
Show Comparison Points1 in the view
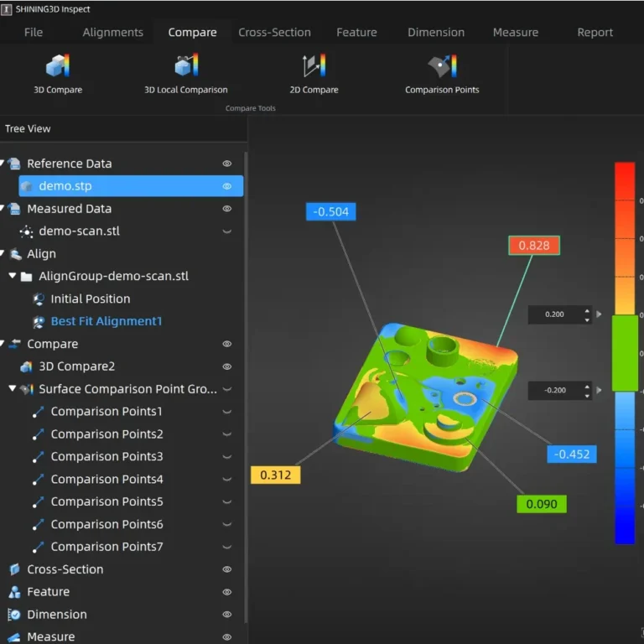point(226,412)
